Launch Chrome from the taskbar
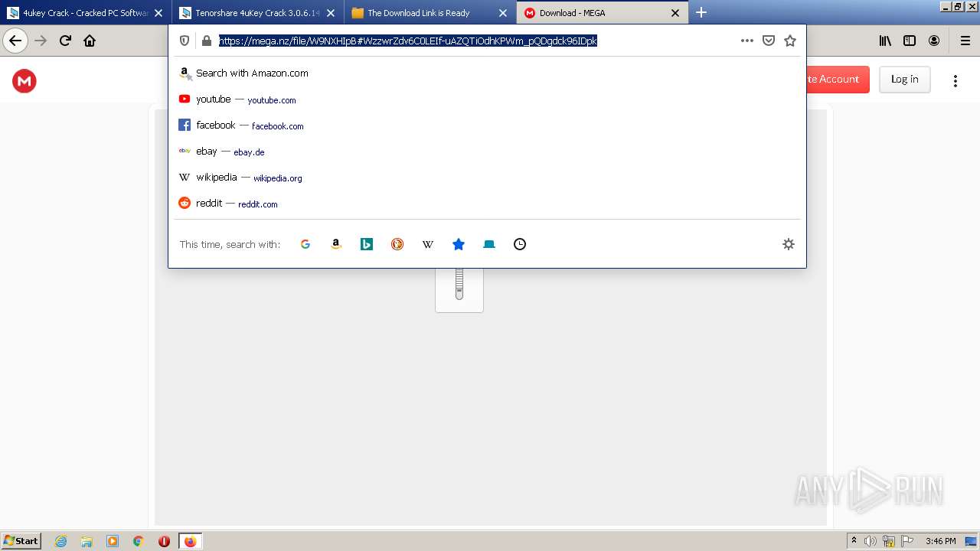This screenshot has width=980, height=551. pyautogui.click(x=139, y=541)
